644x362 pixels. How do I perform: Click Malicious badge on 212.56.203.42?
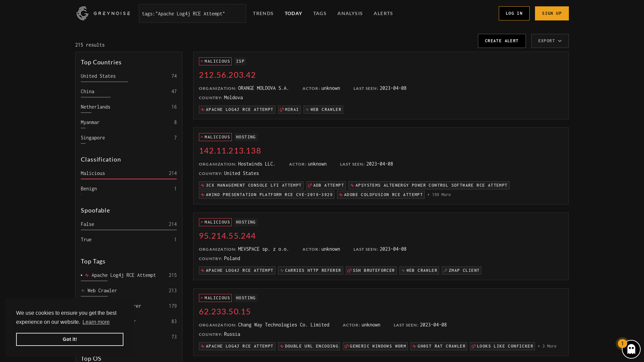[215, 61]
